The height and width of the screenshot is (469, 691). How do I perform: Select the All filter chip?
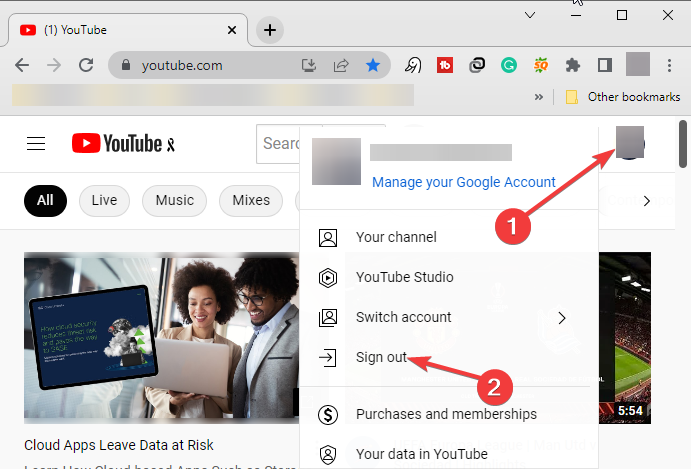[45, 201]
